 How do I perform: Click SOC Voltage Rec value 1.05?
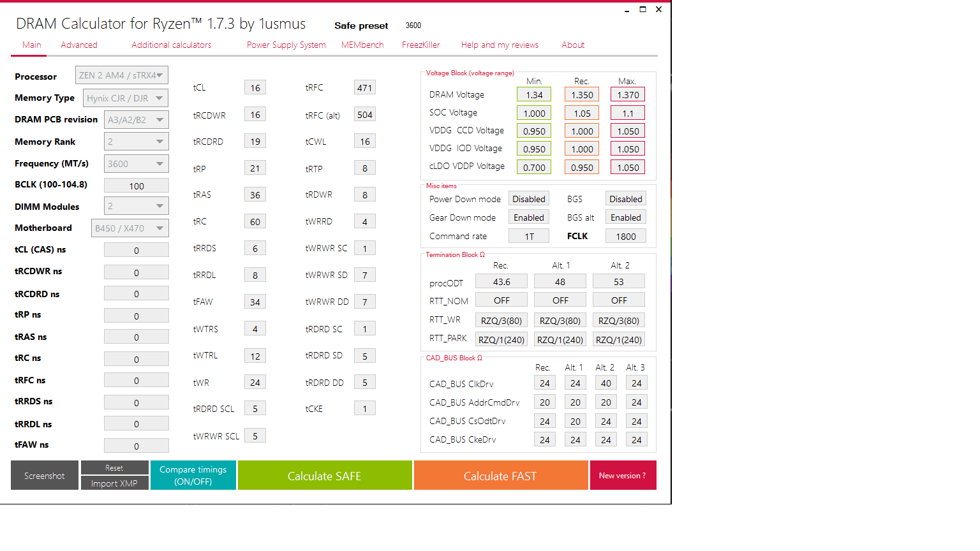(x=582, y=113)
